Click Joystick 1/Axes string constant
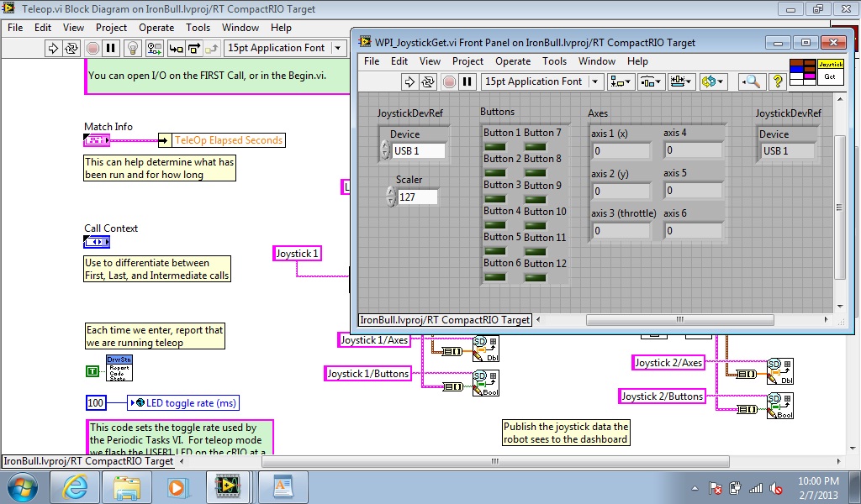This screenshot has width=861, height=504. pyautogui.click(x=374, y=340)
